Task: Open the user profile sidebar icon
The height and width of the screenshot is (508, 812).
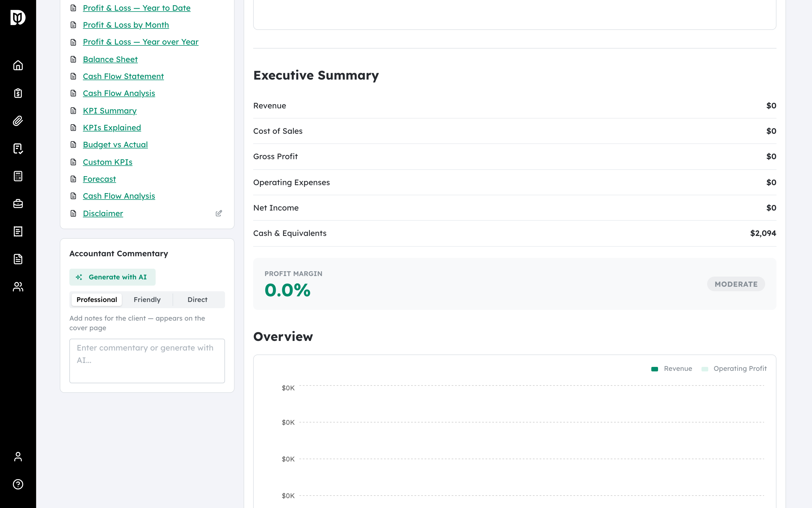Action: point(18,457)
